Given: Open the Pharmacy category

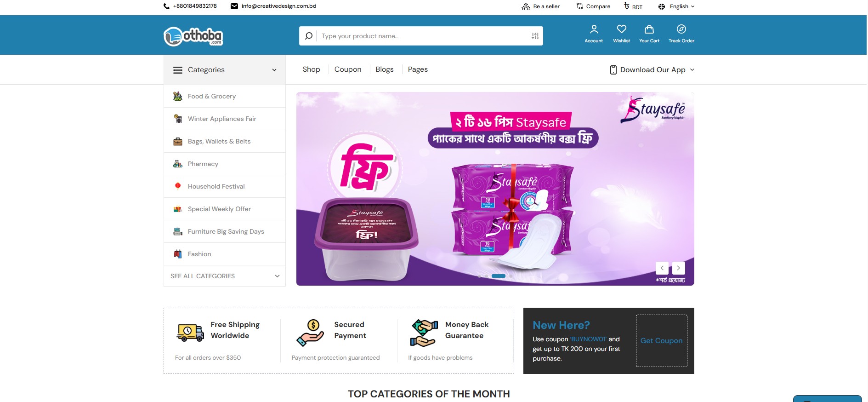Looking at the screenshot, I should click(225, 164).
